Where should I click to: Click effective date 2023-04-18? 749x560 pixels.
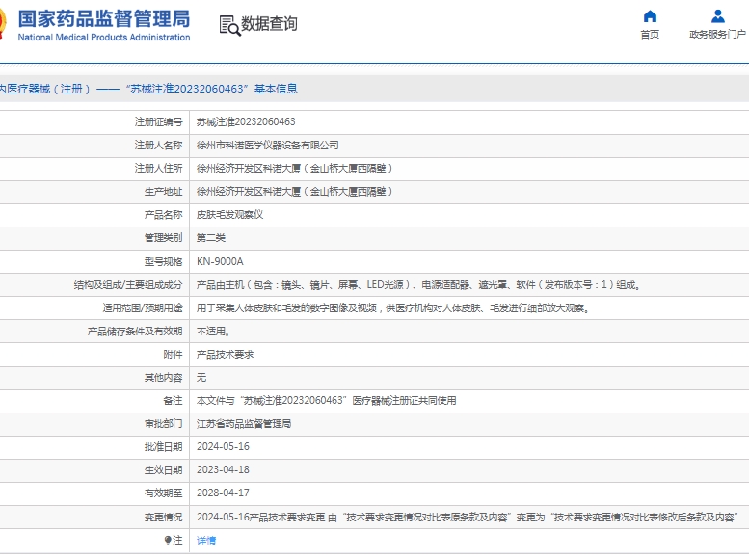pos(223,469)
